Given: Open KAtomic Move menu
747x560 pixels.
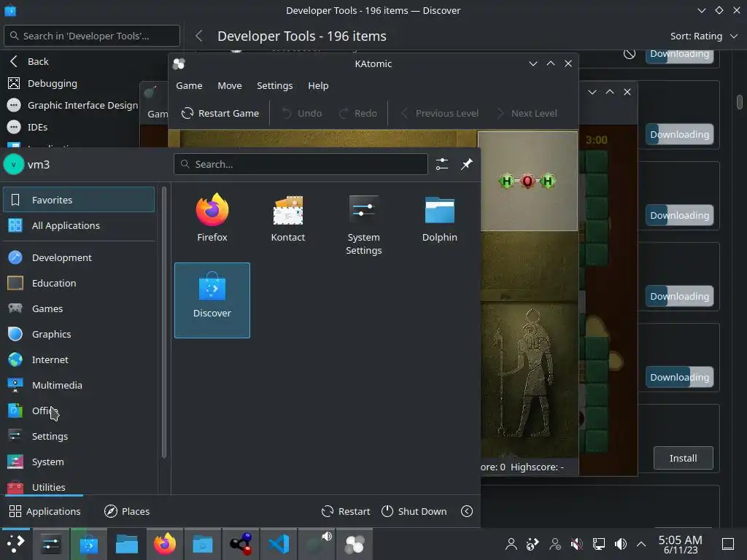Looking at the screenshot, I should (230, 86).
